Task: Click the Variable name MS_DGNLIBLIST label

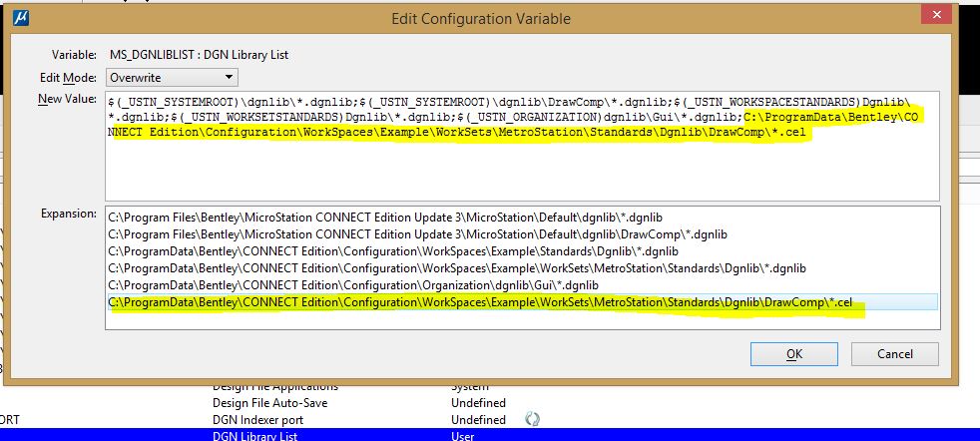Action: pos(199,54)
